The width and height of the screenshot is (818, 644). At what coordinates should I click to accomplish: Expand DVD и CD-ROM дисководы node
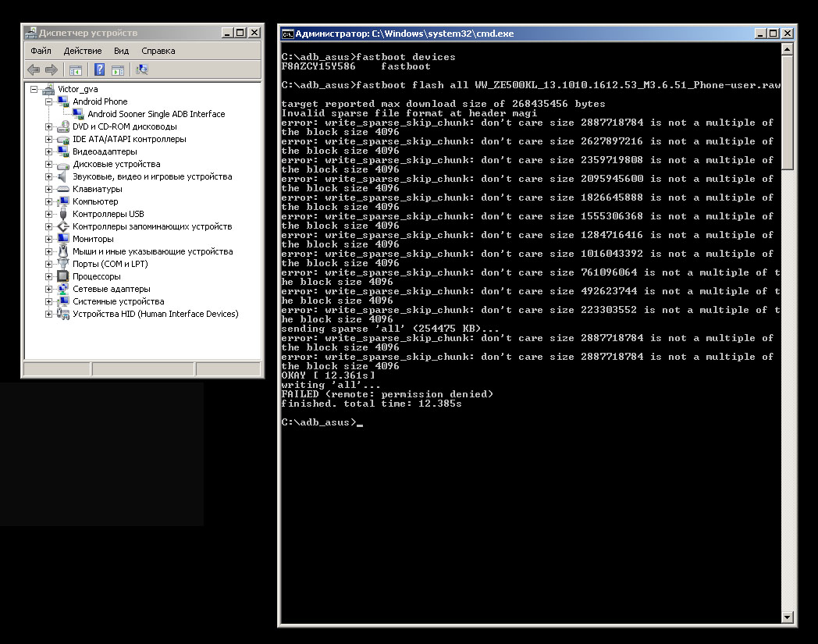click(48, 126)
